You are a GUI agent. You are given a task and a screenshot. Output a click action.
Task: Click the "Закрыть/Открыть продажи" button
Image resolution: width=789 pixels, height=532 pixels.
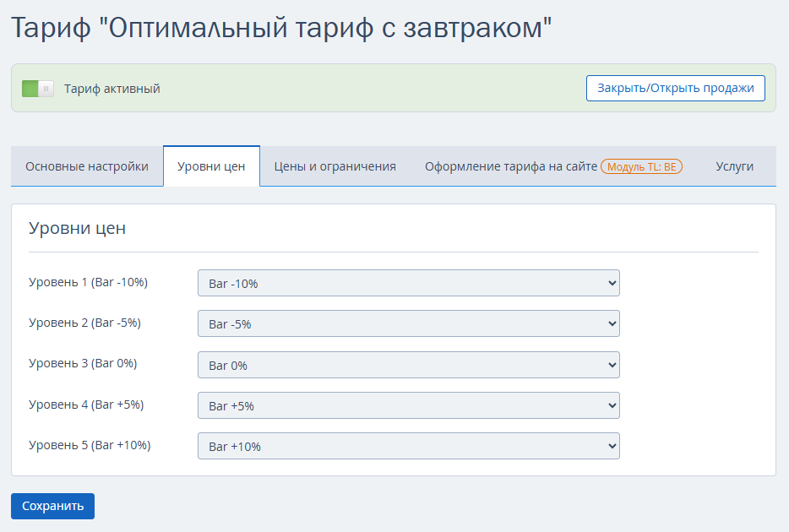(x=675, y=88)
